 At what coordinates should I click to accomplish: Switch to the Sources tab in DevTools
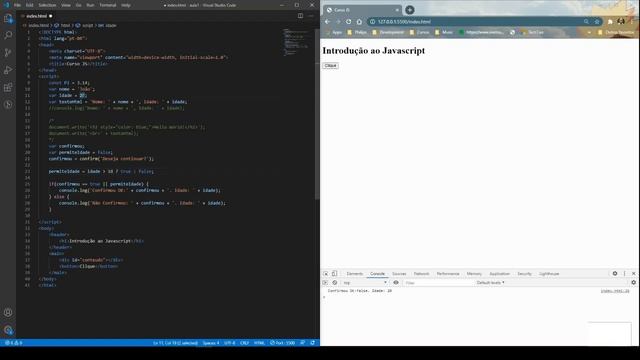click(x=399, y=273)
